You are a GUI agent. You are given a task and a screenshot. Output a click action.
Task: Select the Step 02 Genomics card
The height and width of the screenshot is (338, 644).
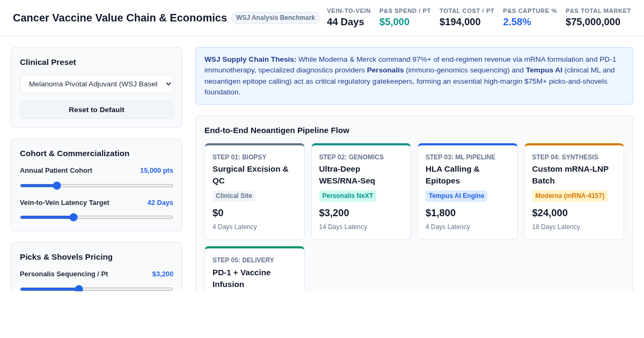(x=361, y=192)
